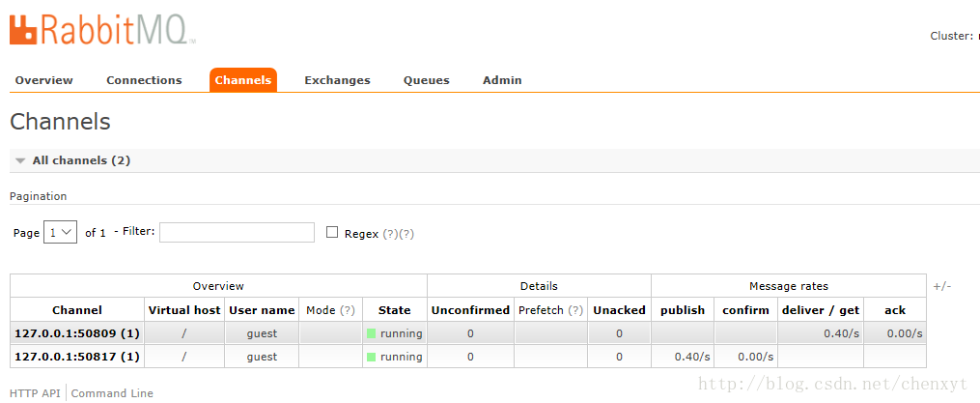Image resolution: width=980 pixels, height=403 pixels.
Task: Click virtual host / in channel 50817 row
Action: [x=183, y=357]
